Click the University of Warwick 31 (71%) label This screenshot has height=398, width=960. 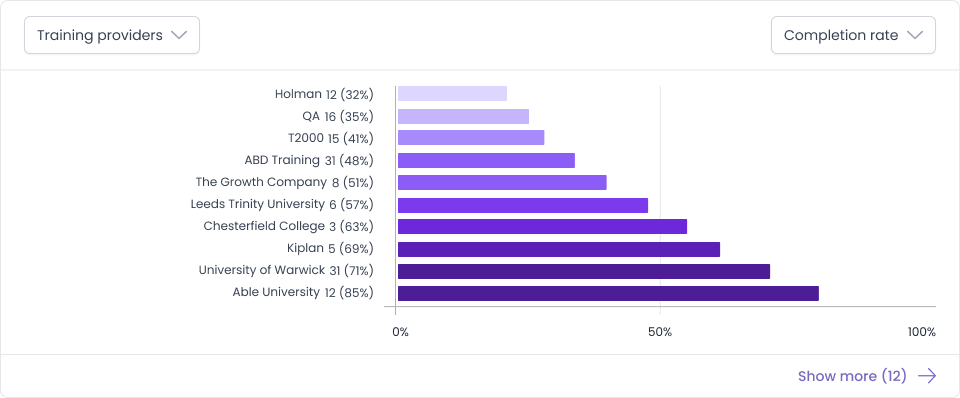pos(286,270)
